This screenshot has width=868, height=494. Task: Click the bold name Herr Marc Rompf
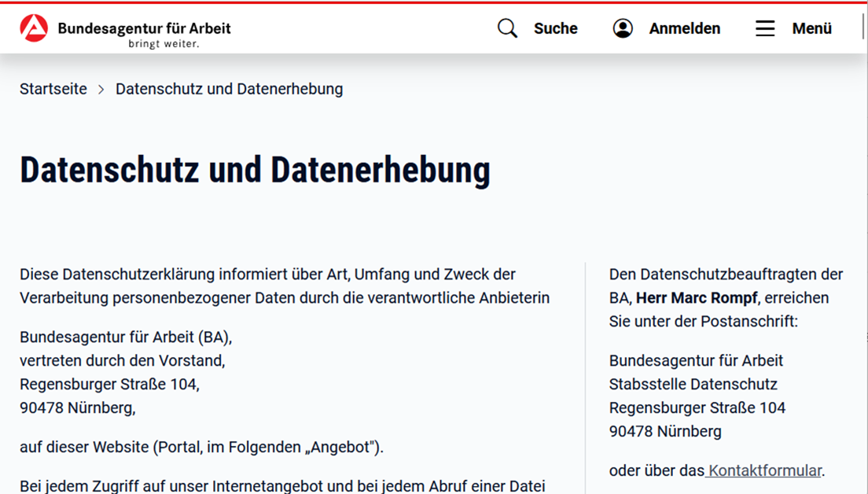697,297
